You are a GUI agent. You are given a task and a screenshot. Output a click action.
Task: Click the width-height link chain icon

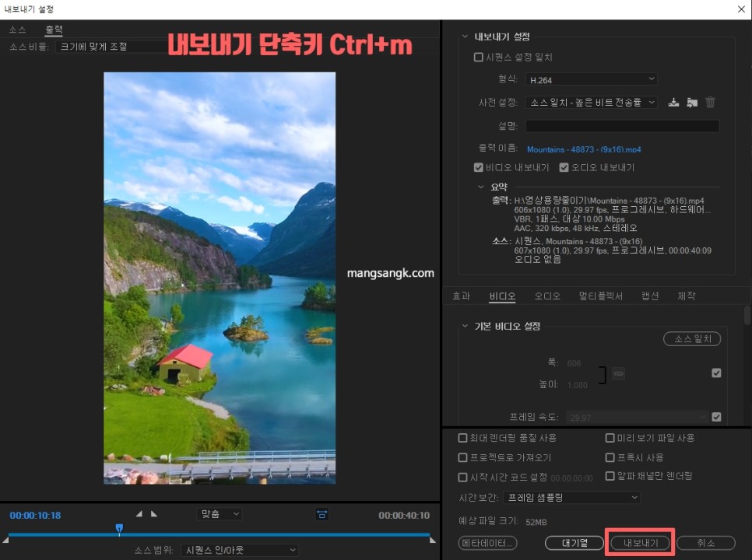pos(617,373)
